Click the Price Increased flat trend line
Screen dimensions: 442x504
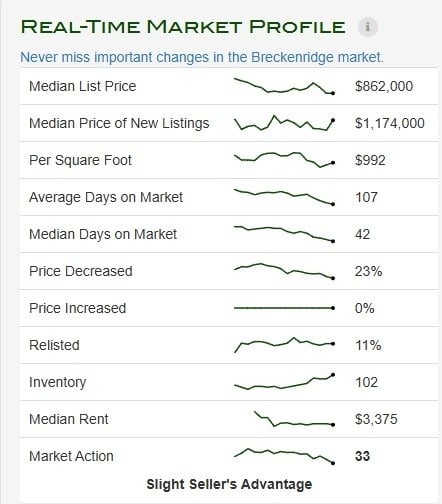pos(284,308)
